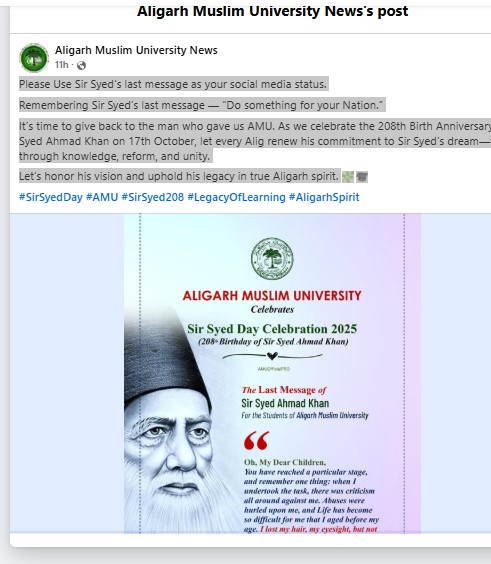This screenshot has width=491, height=564.
Task: Open the 11h post timestamp
Action: [62, 65]
